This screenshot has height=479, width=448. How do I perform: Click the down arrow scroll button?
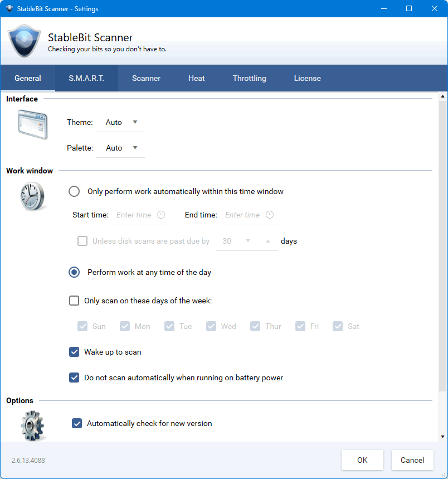tap(442, 437)
